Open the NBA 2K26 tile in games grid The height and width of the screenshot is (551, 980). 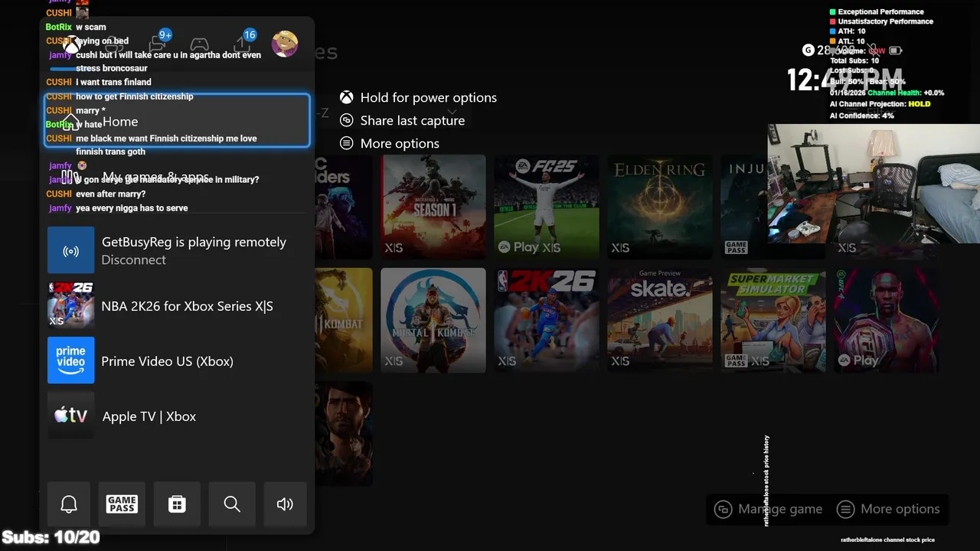click(547, 320)
